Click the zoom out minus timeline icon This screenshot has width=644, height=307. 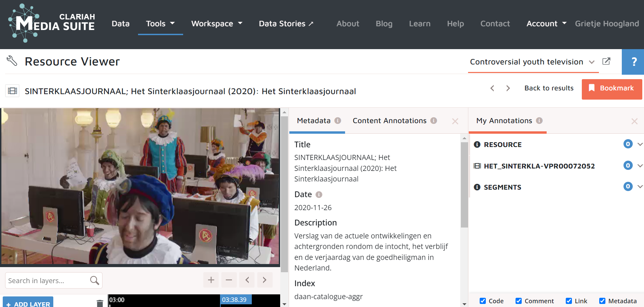click(x=229, y=280)
